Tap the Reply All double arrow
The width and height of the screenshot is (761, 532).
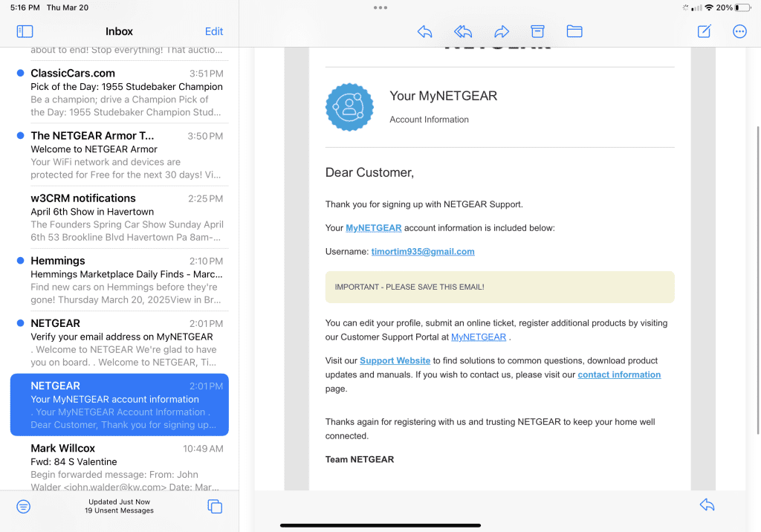click(x=463, y=31)
